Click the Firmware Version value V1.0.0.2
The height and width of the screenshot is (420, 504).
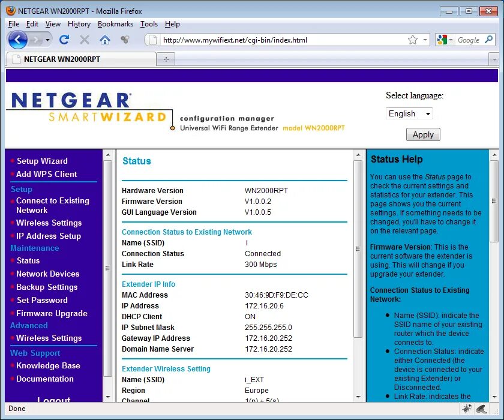[258, 202]
